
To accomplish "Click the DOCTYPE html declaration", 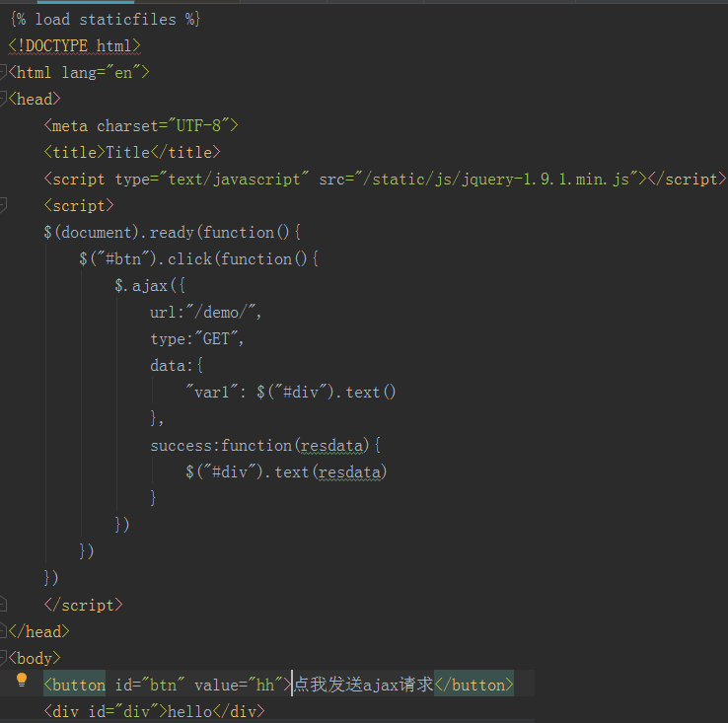I will pyautogui.click(x=74, y=45).
